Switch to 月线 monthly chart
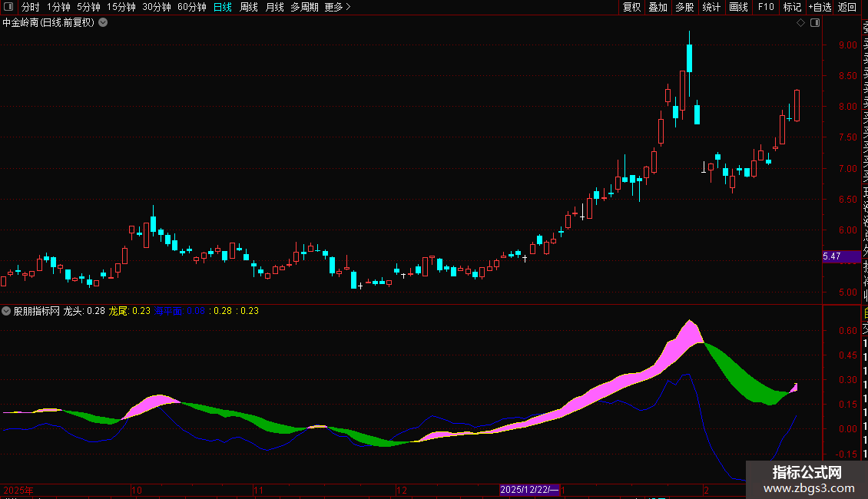868x499 pixels. pos(274,7)
